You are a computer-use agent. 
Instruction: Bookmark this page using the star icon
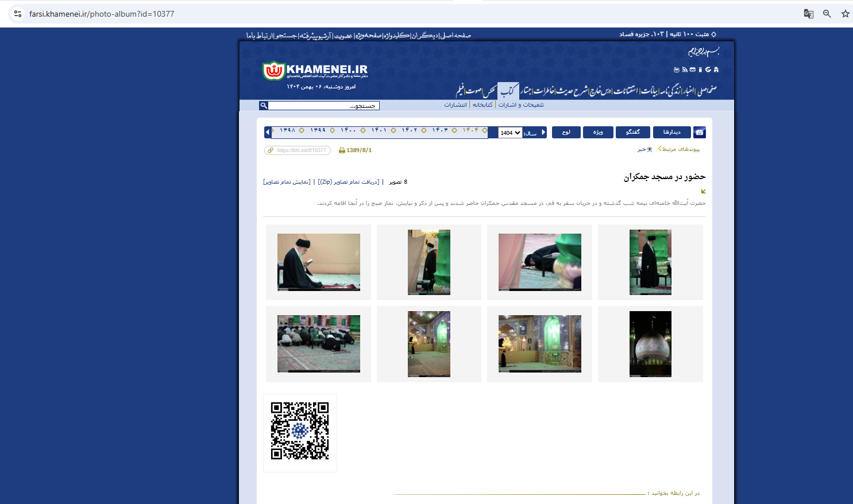[x=845, y=14]
